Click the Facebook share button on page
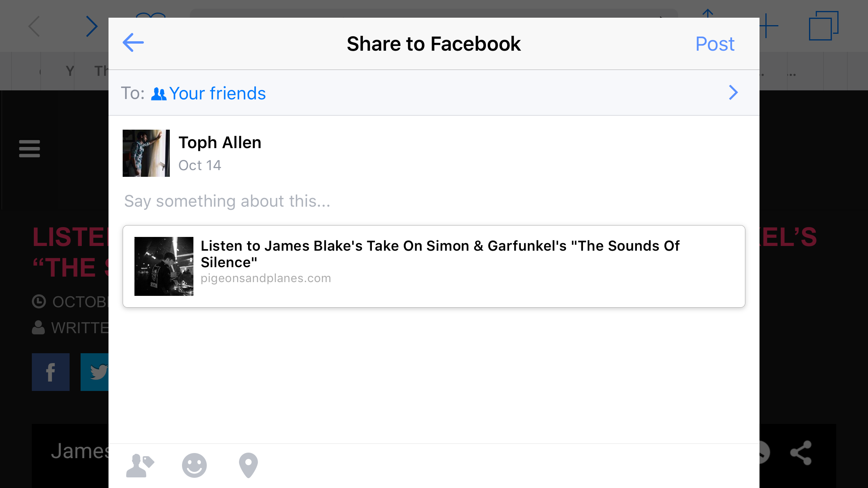The image size is (868, 488). pos(51,372)
